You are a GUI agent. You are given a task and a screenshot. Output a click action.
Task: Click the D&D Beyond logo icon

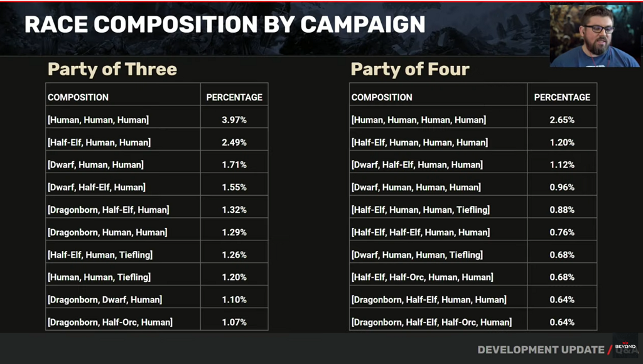625,346
